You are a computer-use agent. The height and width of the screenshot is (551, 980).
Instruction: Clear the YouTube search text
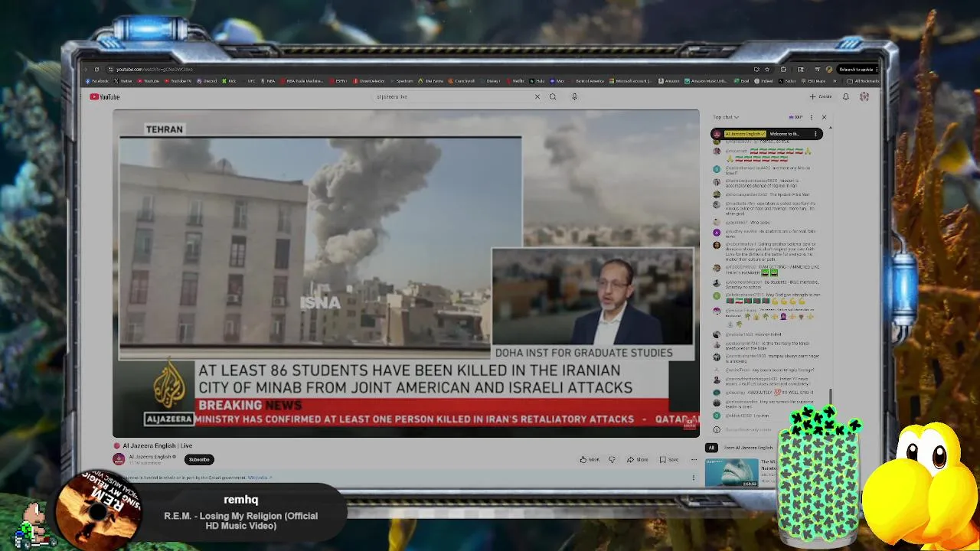click(x=537, y=96)
